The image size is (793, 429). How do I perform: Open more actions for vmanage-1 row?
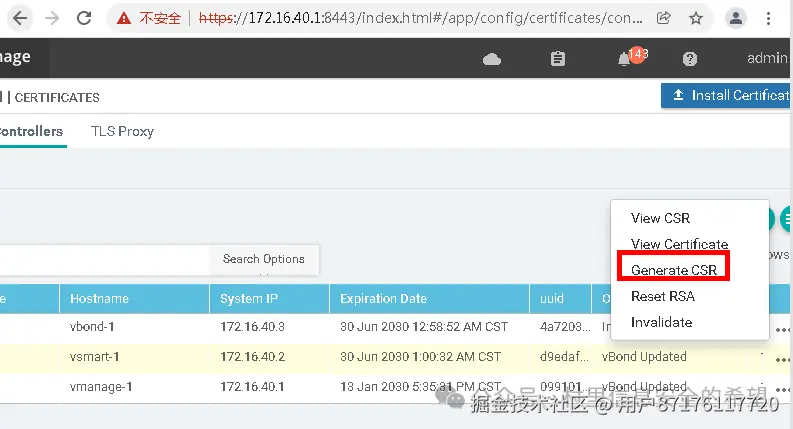pyautogui.click(x=782, y=390)
